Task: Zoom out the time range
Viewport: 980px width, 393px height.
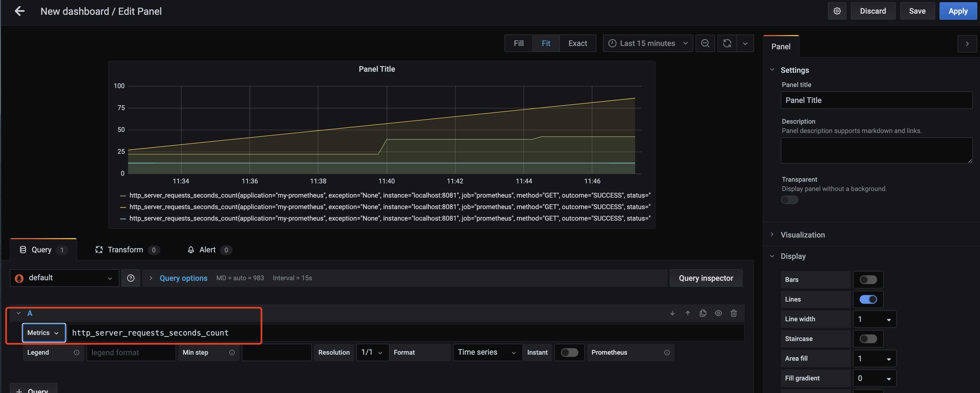Action: coord(705,43)
